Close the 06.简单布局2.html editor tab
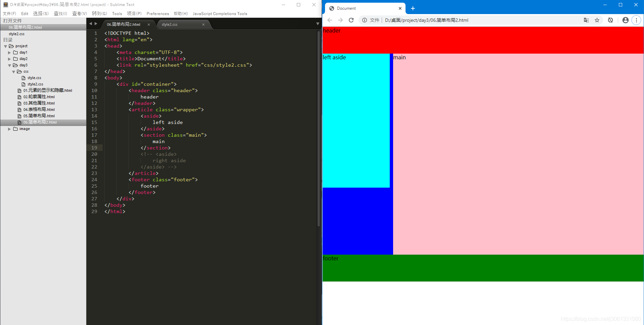This screenshot has height=325, width=644. [149, 24]
